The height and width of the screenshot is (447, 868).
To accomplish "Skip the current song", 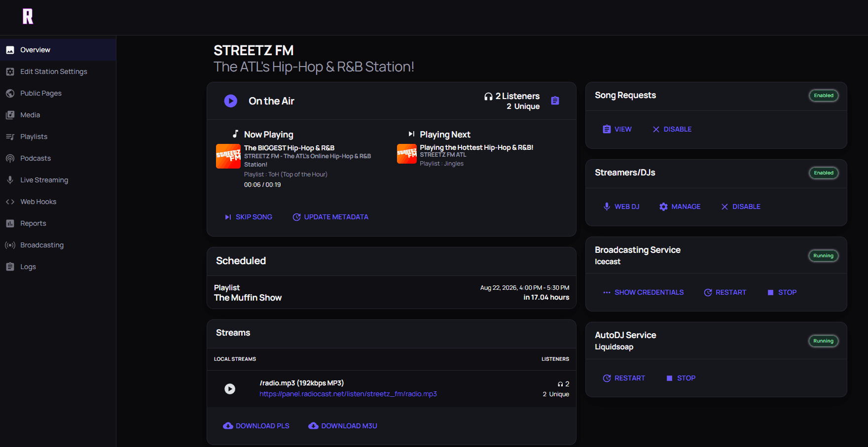I will (248, 217).
